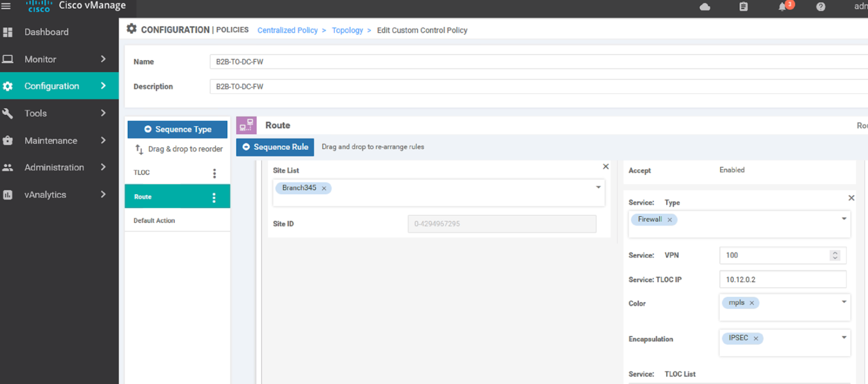Open the Administration menu item
868x384 pixels.
tap(59, 168)
